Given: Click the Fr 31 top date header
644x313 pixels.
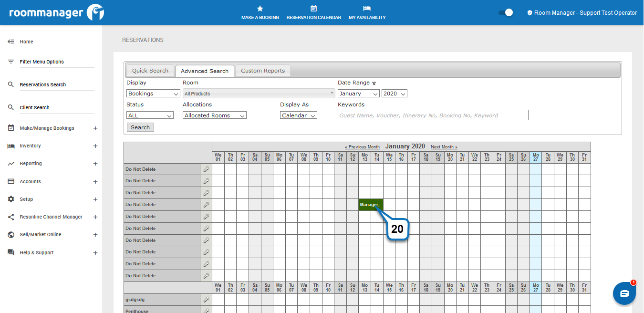Looking at the screenshot, I should pyautogui.click(x=584, y=157).
